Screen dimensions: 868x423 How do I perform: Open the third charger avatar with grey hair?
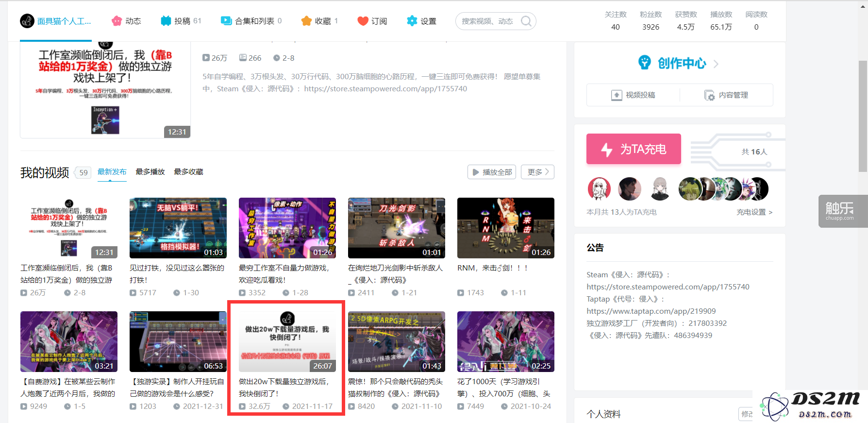[x=660, y=189]
